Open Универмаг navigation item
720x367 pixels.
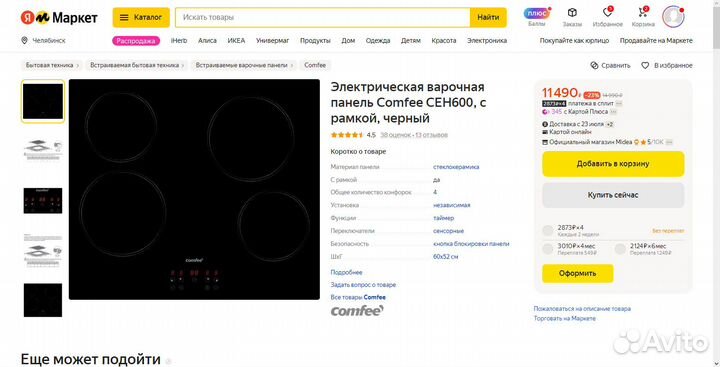273,40
